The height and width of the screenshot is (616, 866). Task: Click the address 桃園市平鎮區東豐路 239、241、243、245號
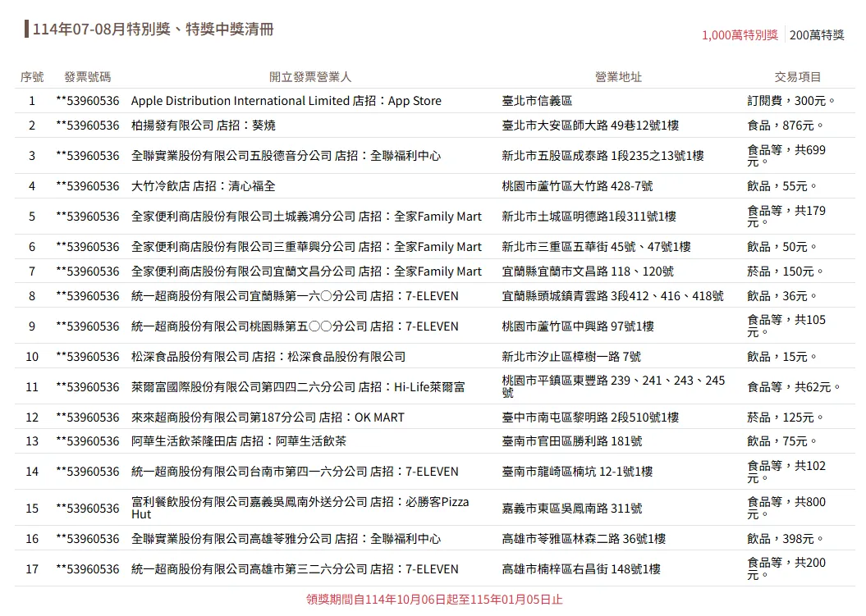point(613,387)
